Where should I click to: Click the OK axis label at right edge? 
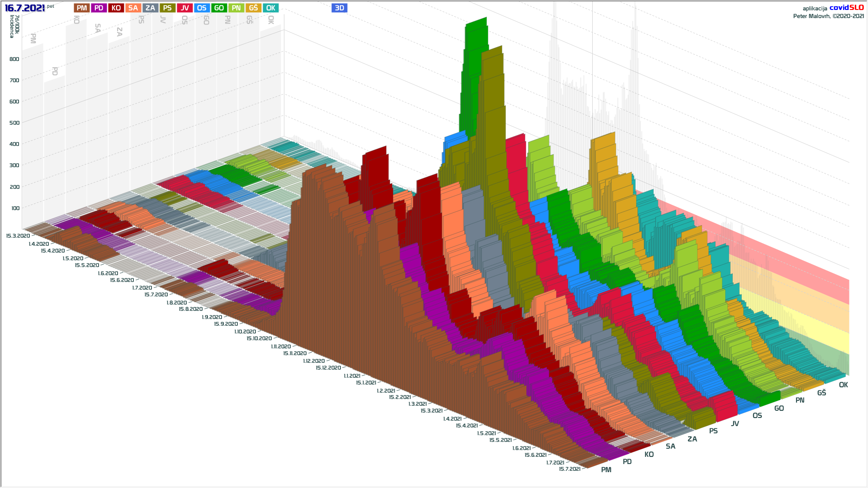[843, 385]
